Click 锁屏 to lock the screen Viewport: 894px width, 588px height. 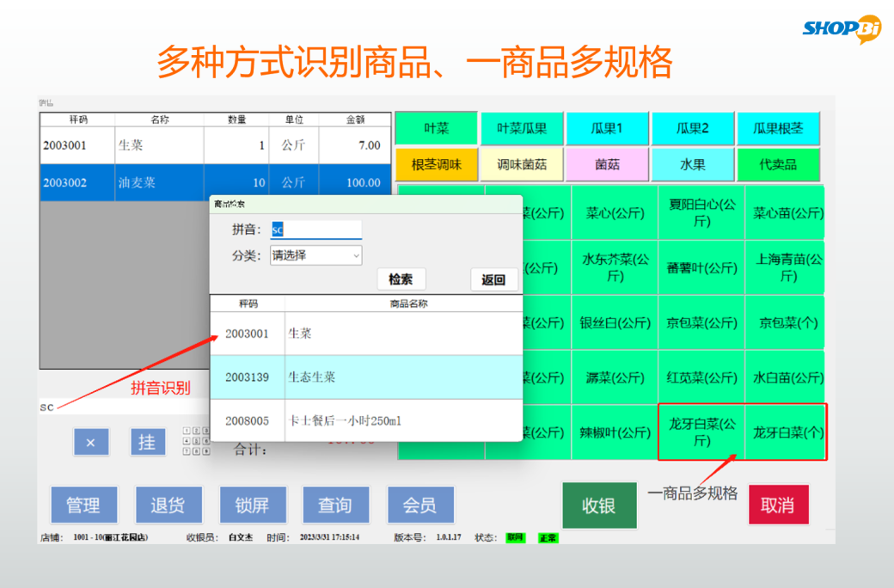tap(252, 505)
